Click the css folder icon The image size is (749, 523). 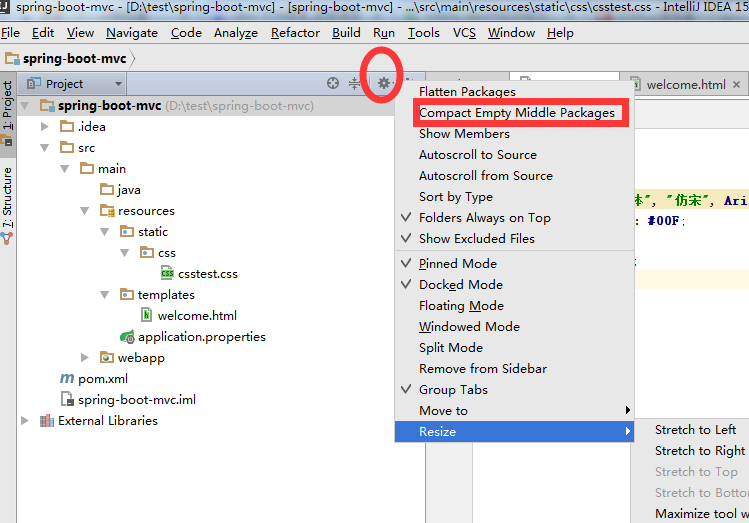[147, 252]
